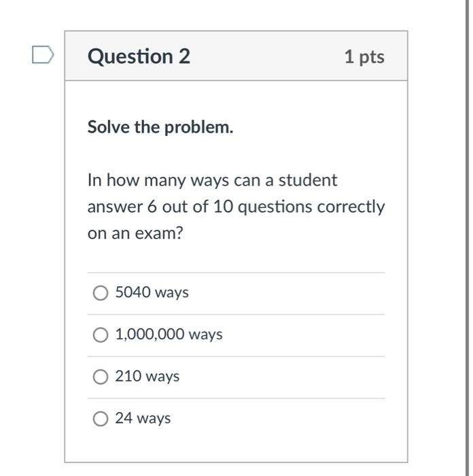Screen dimensions: 473x476
Task: Click the "210 ways" answer text
Action: click(x=147, y=376)
